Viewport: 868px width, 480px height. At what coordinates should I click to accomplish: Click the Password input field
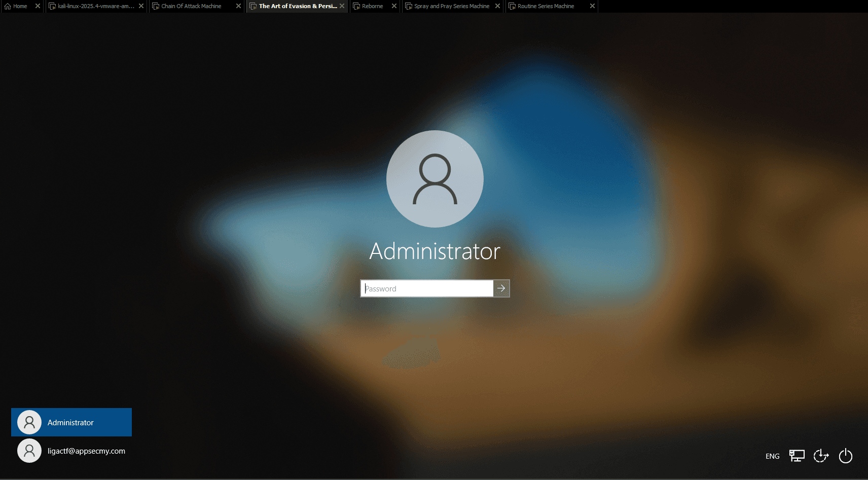427,288
